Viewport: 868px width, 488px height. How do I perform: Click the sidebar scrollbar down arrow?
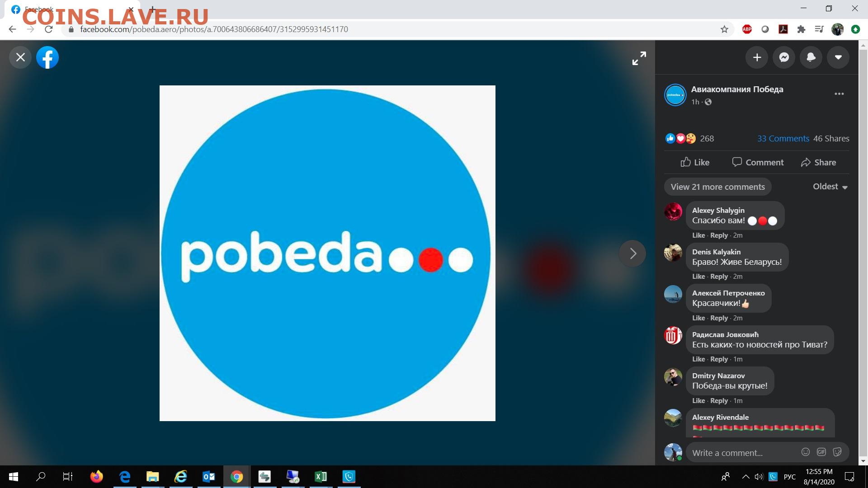(x=863, y=461)
